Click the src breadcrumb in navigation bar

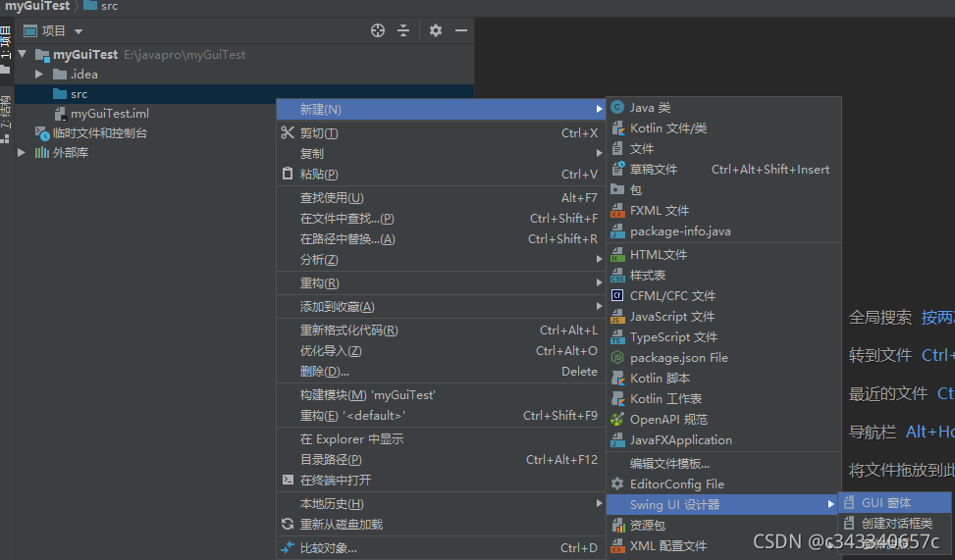coord(101,6)
